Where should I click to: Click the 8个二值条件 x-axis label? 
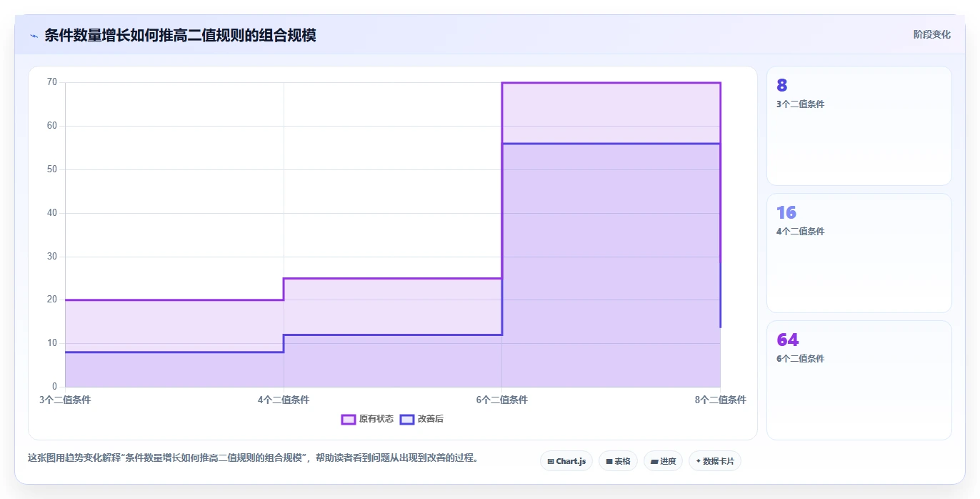720,400
